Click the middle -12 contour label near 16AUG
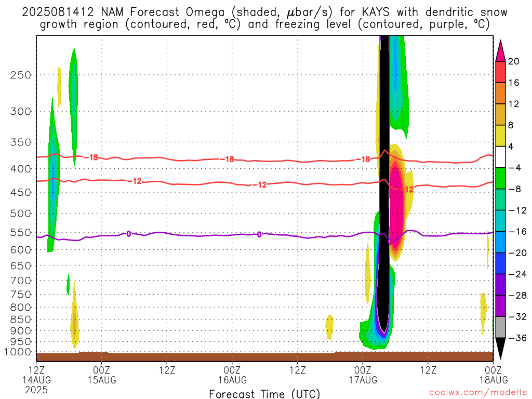The width and height of the screenshot is (532, 399). (x=260, y=185)
